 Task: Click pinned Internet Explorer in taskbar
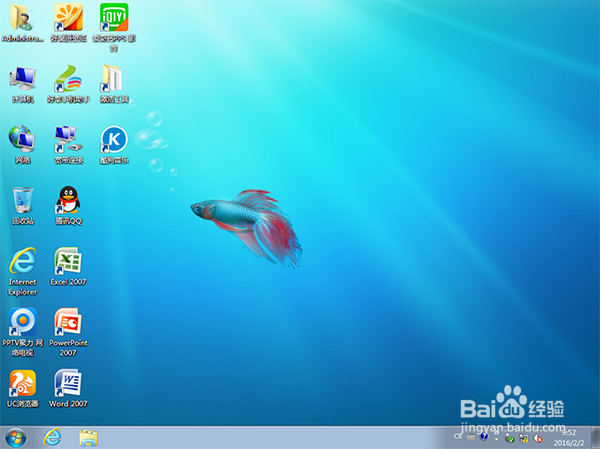coord(52,437)
